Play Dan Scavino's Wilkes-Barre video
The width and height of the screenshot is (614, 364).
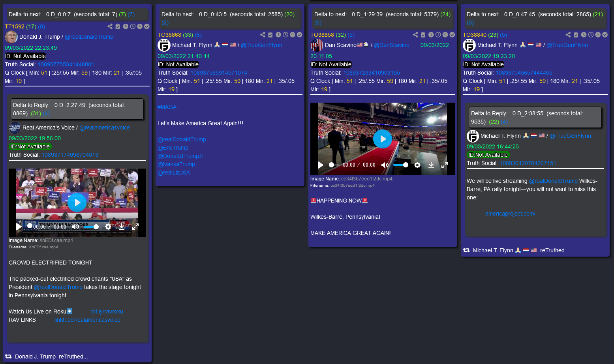pyautogui.click(x=383, y=139)
